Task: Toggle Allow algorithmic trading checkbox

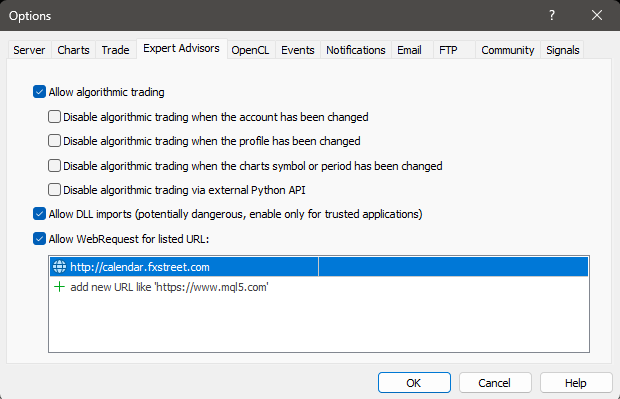Action: pos(39,92)
